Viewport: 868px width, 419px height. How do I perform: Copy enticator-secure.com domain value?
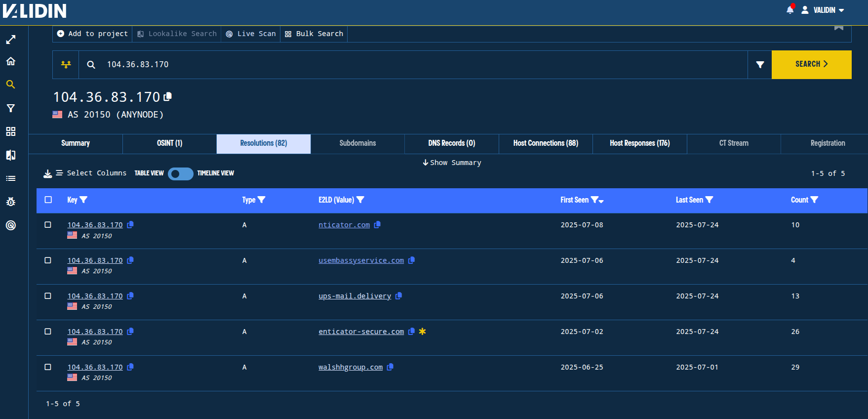pos(411,331)
